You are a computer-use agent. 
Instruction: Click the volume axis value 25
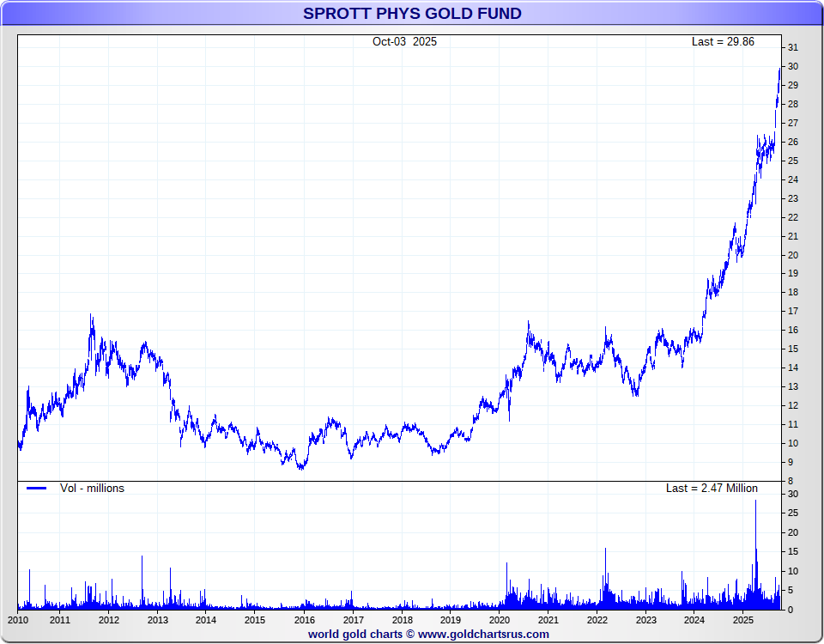(x=792, y=513)
